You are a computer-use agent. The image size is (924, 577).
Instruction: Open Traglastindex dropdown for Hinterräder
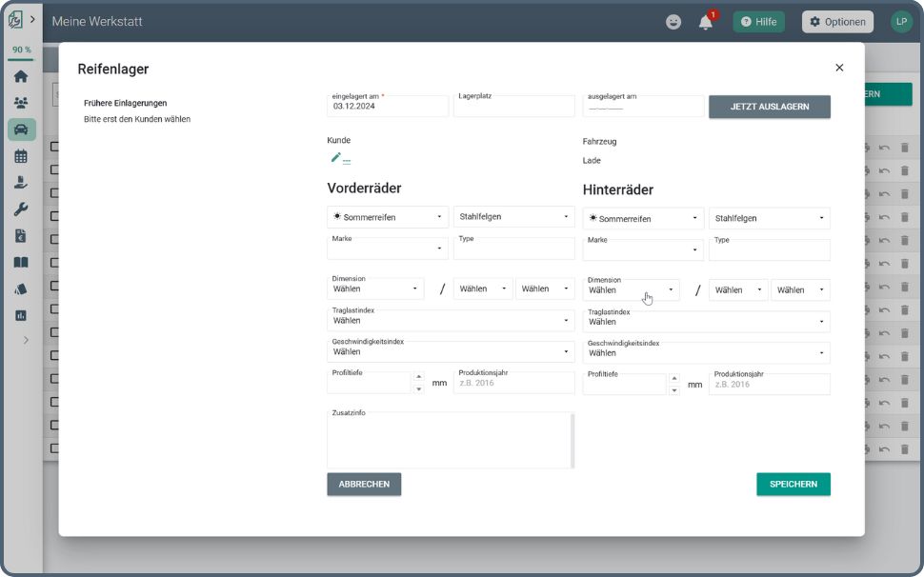[706, 322]
